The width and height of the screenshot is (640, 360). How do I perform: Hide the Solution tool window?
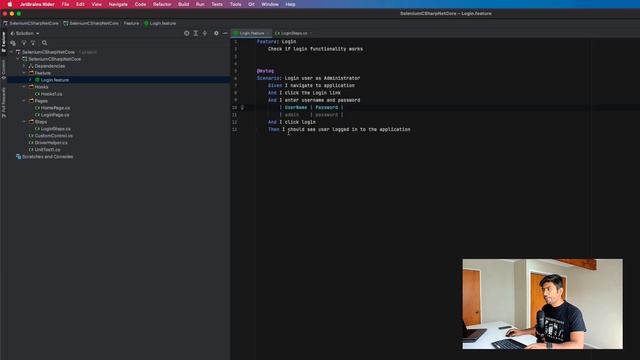[x=225, y=33]
